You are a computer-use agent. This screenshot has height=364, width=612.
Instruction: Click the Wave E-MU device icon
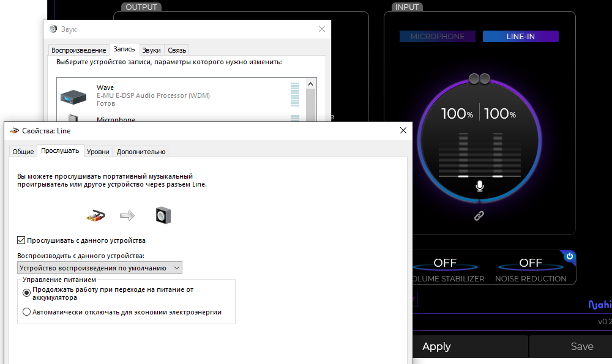point(73,96)
